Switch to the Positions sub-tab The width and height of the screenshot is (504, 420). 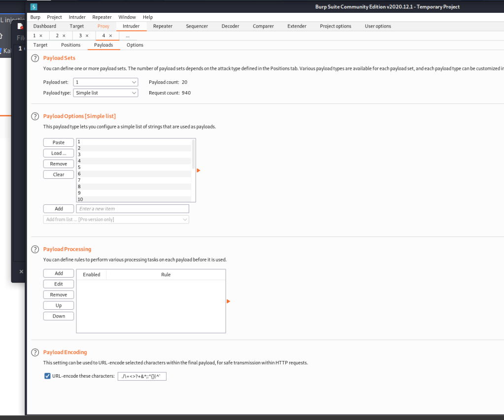pos(70,45)
